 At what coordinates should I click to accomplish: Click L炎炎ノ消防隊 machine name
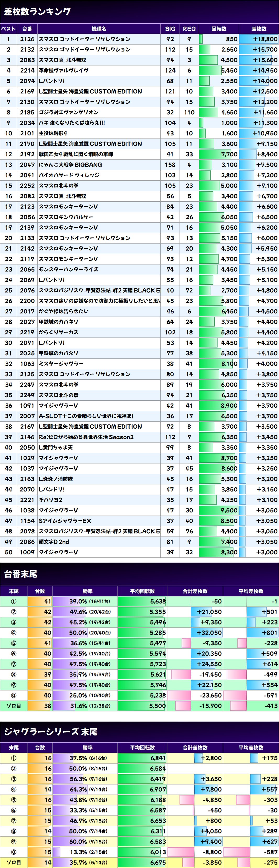point(55,479)
